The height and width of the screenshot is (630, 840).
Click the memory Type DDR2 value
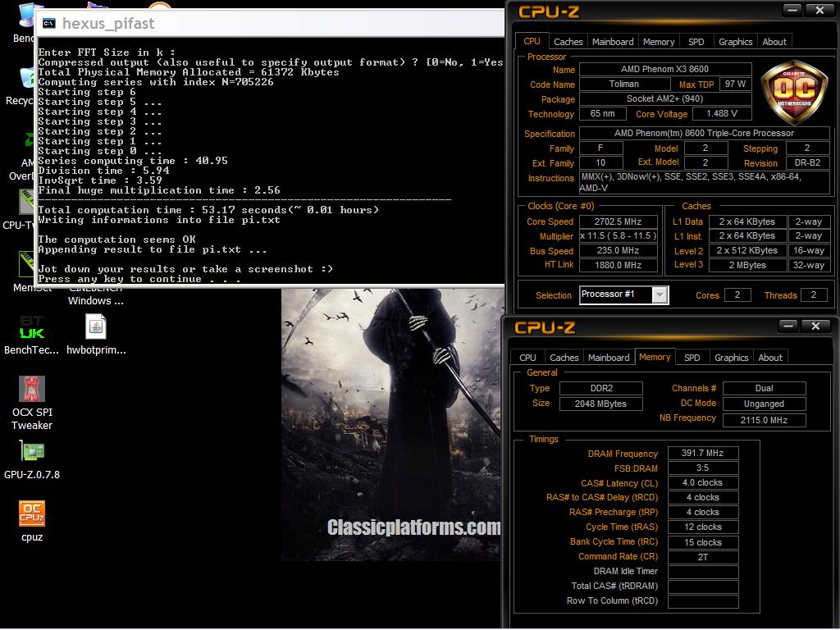pyautogui.click(x=601, y=388)
